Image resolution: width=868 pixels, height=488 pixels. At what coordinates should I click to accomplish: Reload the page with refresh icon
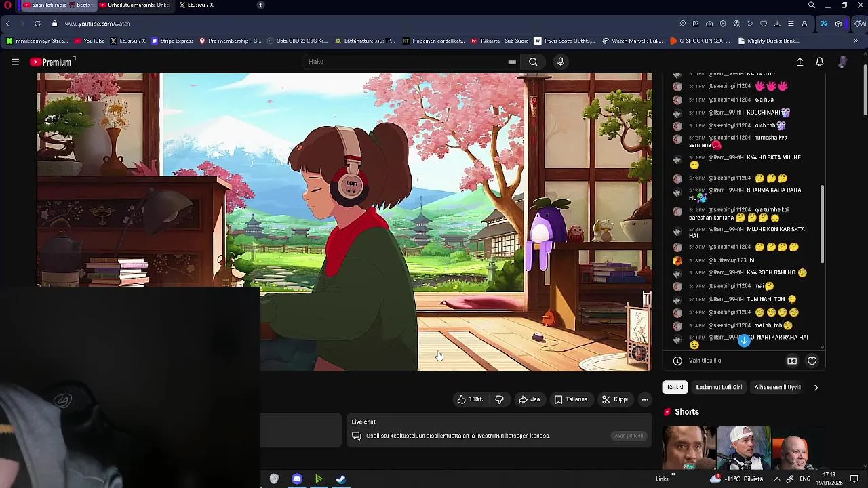(x=37, y=24)
